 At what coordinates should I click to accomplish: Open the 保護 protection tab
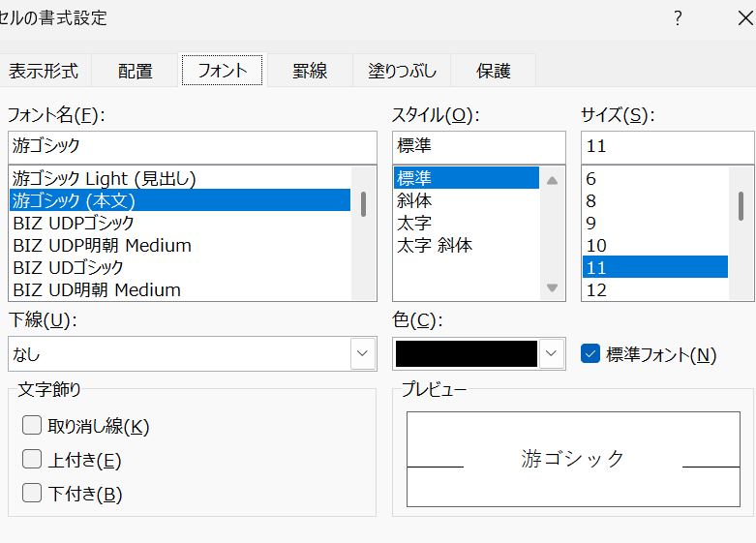pyautogui.click(x=493, y=71)
